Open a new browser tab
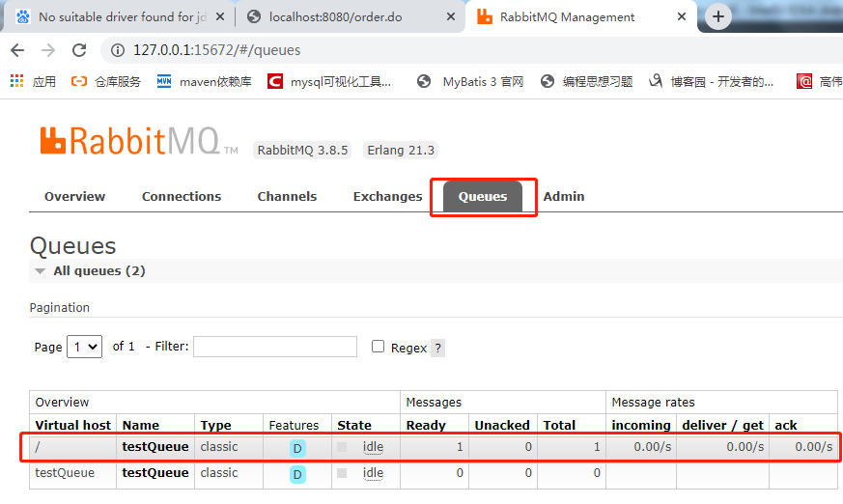 point(718,16)
